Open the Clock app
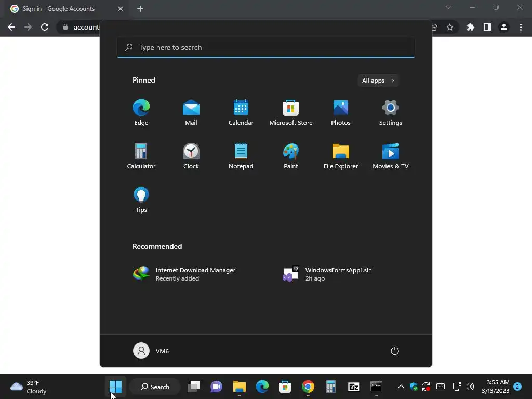This screenshot has height=399, width=532. [x=191, y=156]
